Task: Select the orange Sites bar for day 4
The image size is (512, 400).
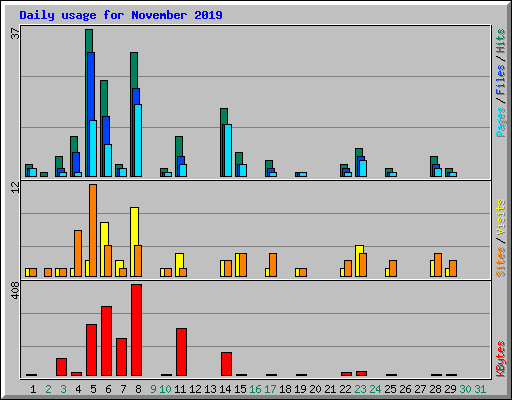Action: click(x=78, y=253)
